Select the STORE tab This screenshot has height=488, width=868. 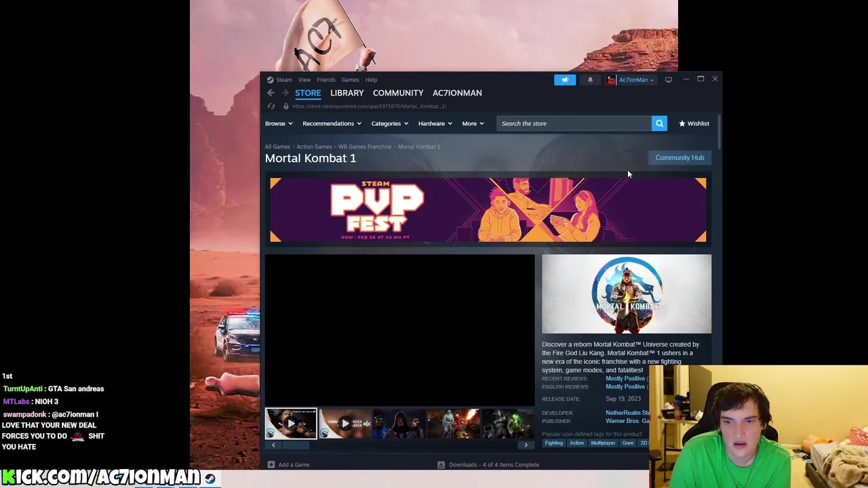click(x=308, y=93)
